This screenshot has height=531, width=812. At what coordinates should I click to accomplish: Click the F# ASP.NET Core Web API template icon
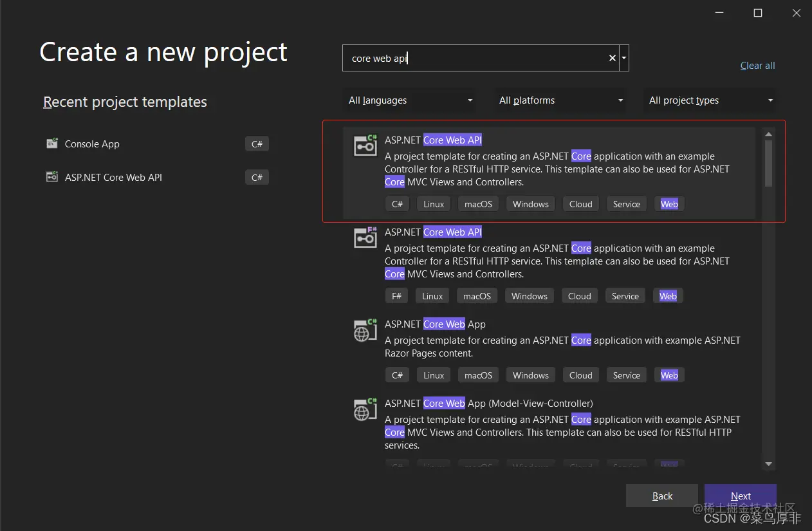click(x=365, y=237)
